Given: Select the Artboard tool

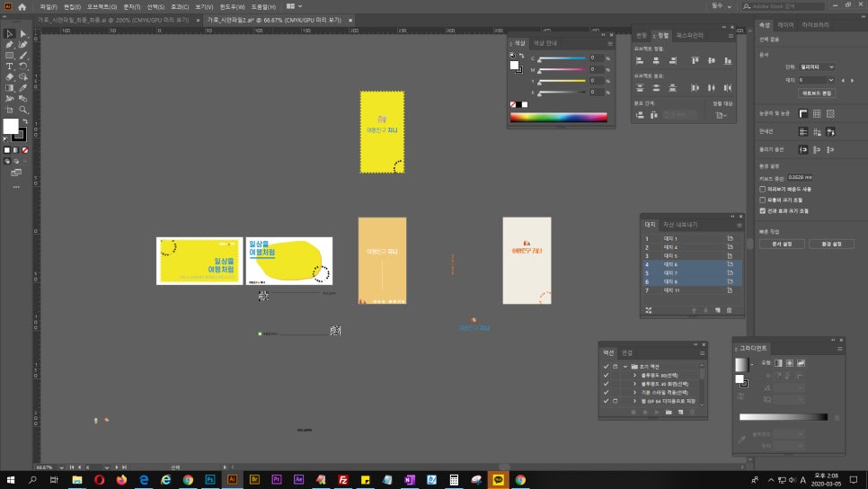Looking at the screenshot, I should (9, 110).
